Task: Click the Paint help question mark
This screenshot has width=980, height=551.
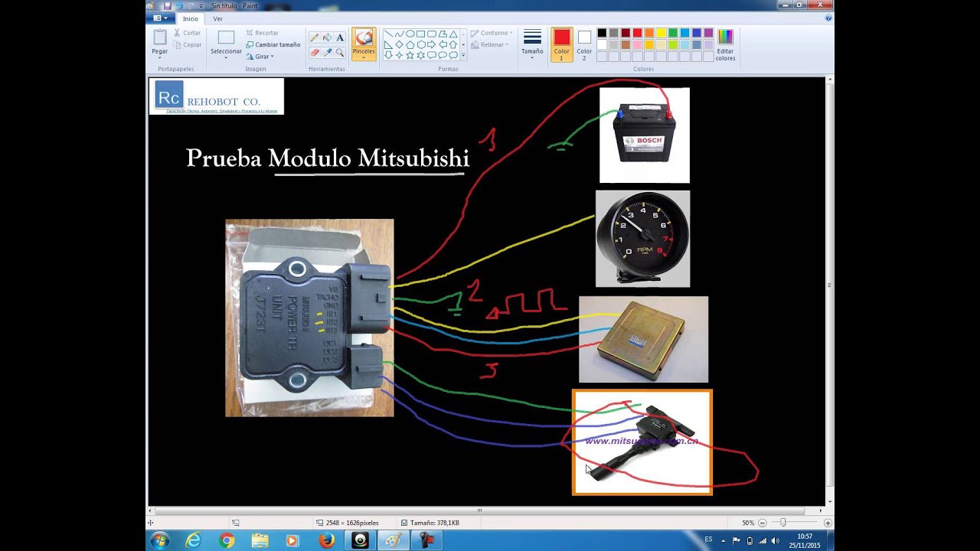Action: click(x=829, y=18)
